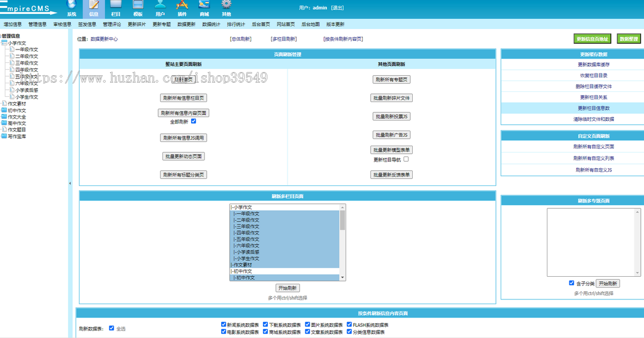Image resolution: width=644 pixels, height=338 pixels.
Task: Click the column list scrollbar down arrow
Action: coord(342,277)
